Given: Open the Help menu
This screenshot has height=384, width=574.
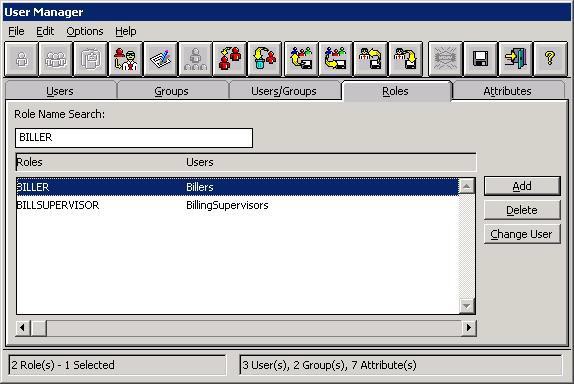Looking at the screenshot, I should click(x=126, y=31).
